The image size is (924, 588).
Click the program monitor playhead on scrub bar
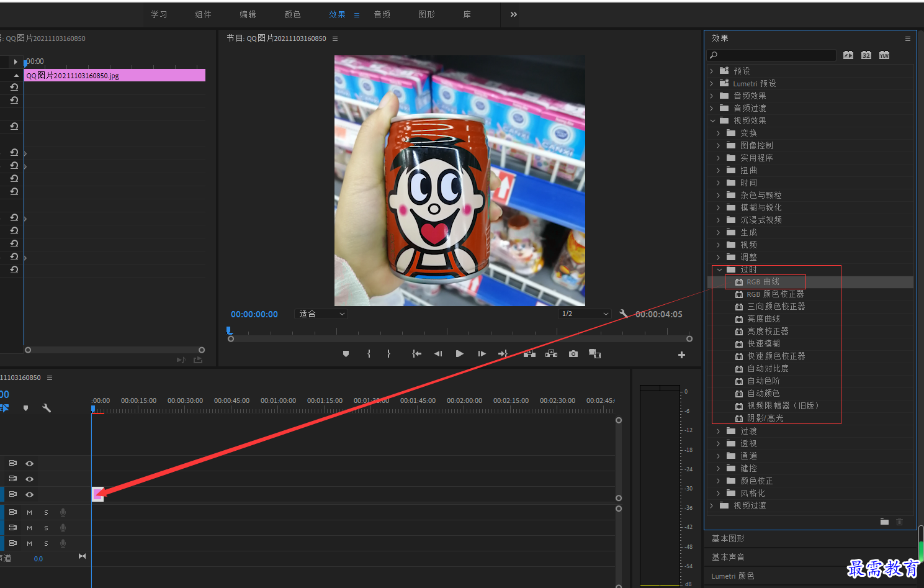click(230, 331)
